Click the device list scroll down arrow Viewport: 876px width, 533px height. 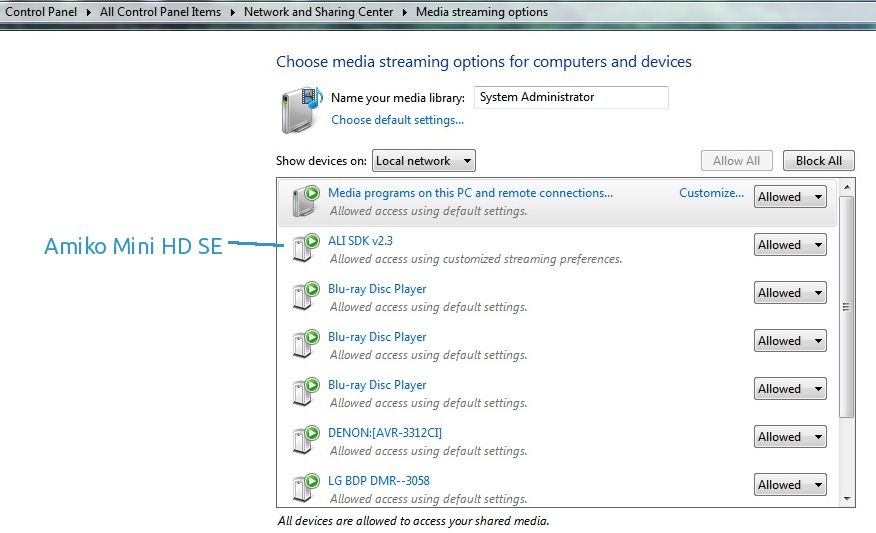click(x=848, y=499)
